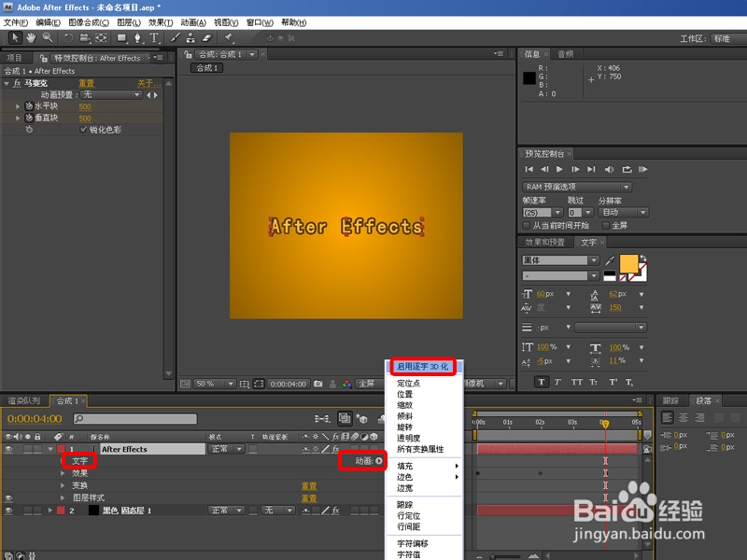Viewport: 747px width, 560px height.
Task: Toggle the Small Caps button
Action: coord(594,382)
